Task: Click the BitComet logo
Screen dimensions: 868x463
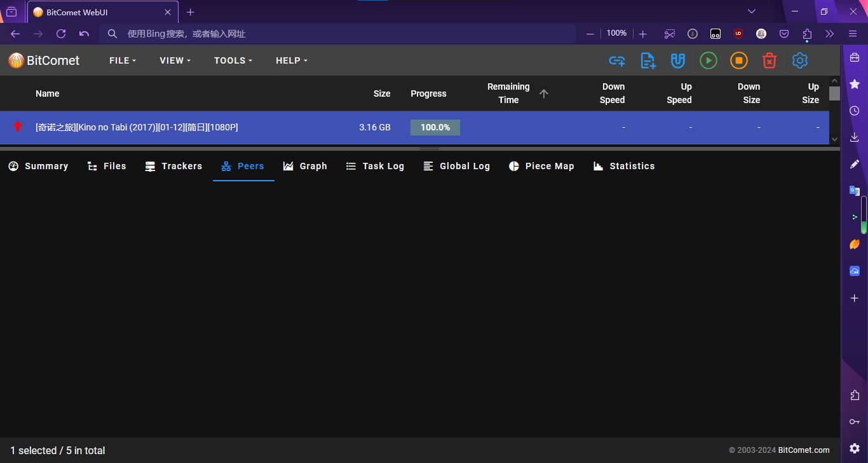Action: 44,60
